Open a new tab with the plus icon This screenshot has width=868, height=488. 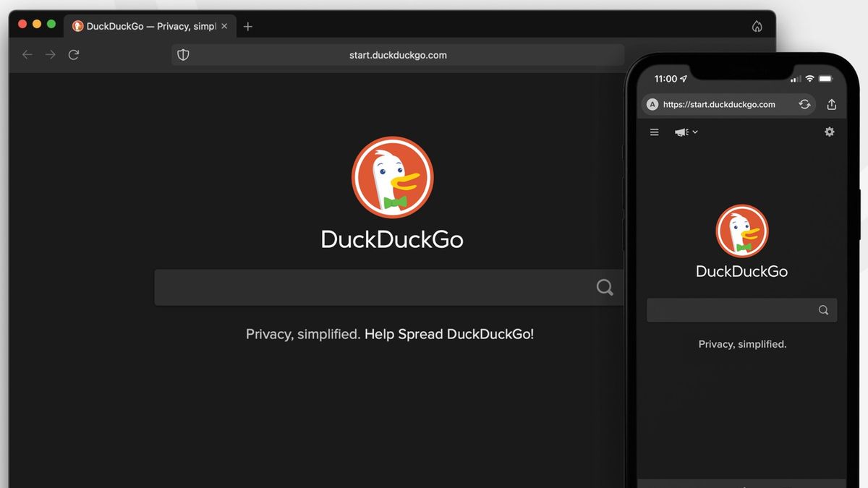coord(248,27)
